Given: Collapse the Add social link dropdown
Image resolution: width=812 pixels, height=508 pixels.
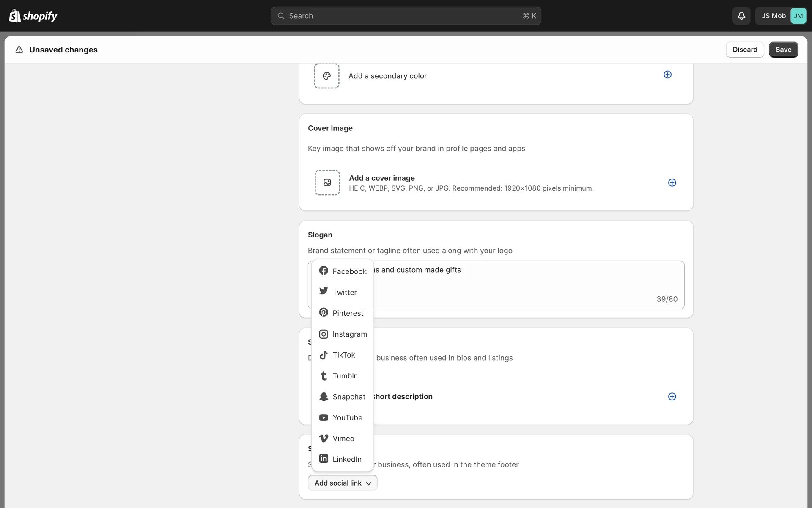Looking at the screenshot, I should click(x=343, y=483).
